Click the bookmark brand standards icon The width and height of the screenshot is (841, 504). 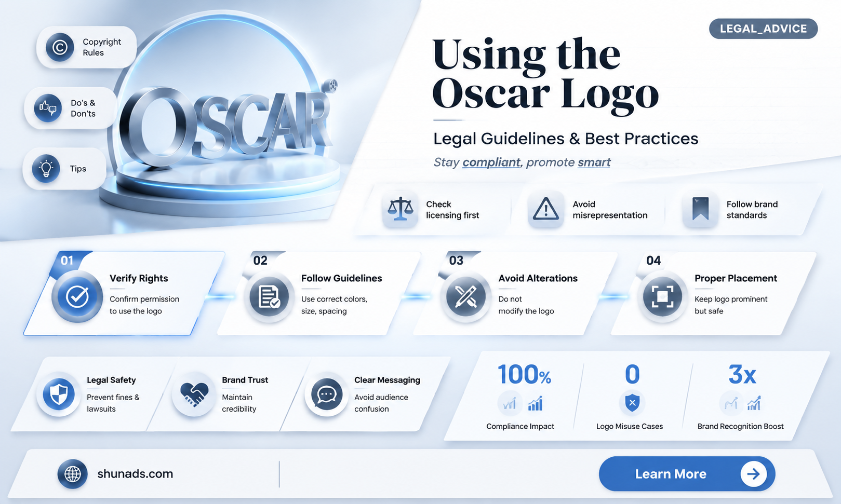(x=700, y=210)
